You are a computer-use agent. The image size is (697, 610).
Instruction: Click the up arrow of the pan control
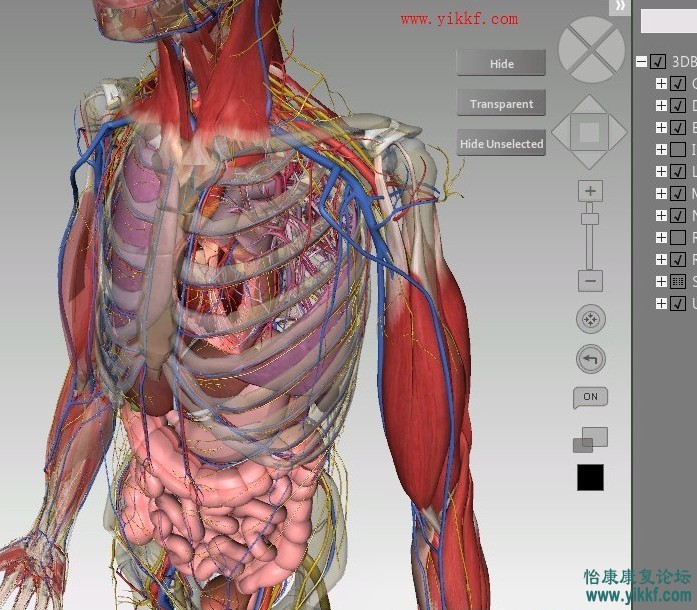pos(590,105)
